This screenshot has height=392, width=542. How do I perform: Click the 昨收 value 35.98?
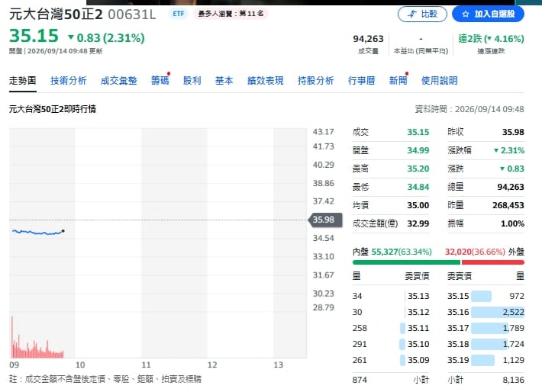[x=513, y=132]
